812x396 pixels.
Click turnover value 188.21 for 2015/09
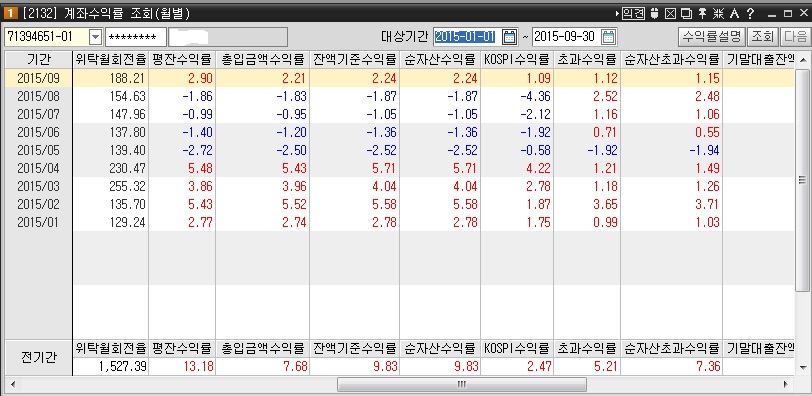pos(127,79)
